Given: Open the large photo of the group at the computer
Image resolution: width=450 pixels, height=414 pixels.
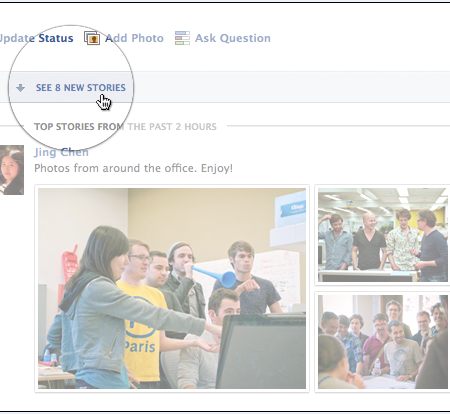Looking at the screenshot, I should click(172, 288).
